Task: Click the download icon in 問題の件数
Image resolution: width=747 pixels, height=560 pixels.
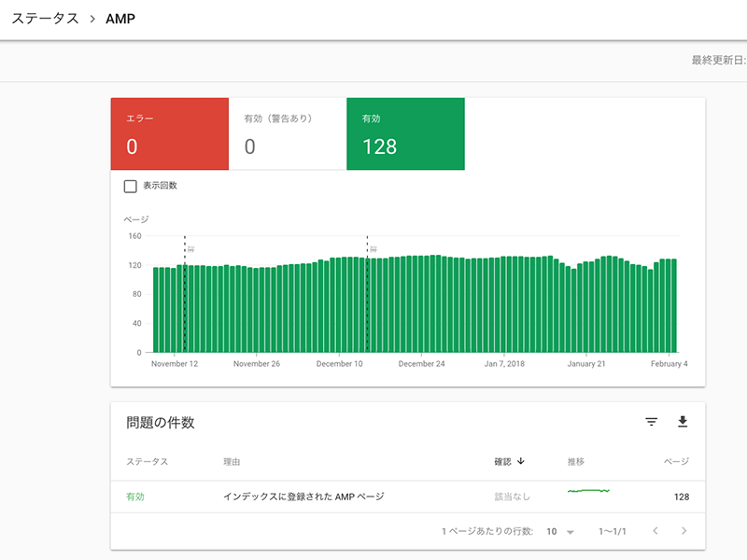Action: click(x=683, y=422)
